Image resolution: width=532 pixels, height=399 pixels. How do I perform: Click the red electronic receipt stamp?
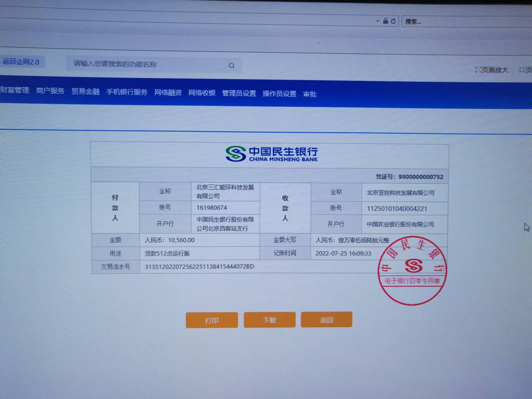(x=412, y=271)
